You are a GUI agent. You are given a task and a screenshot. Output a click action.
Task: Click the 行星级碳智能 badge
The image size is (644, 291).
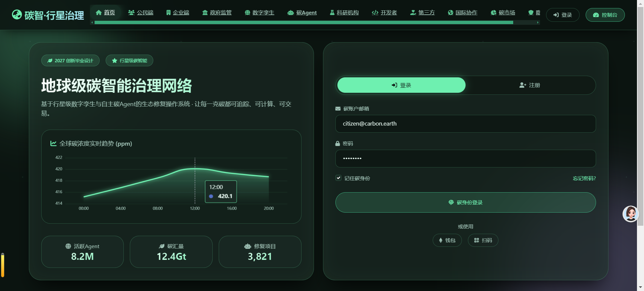pyautogui.click(x=129, y=61)
